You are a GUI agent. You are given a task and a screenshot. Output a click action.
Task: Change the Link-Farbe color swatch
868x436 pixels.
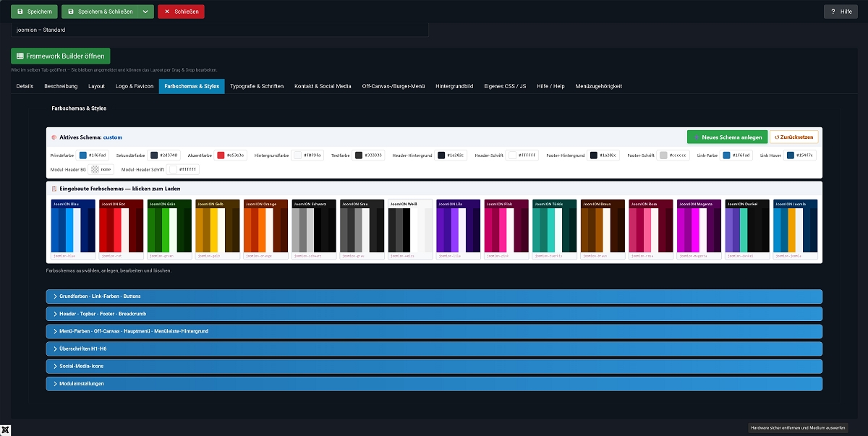[726, 155]
